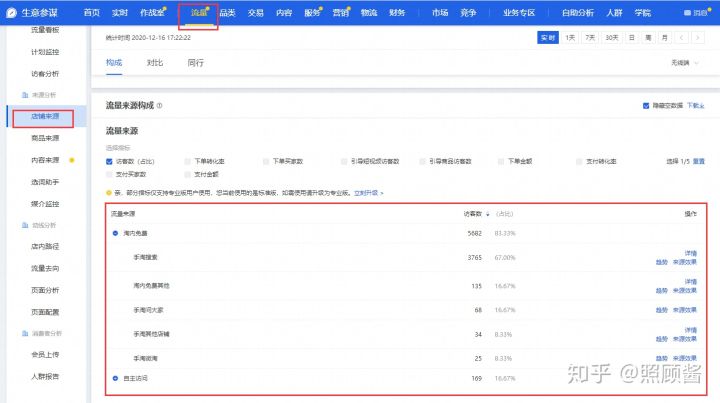Open the 流量 menu
Screen dimensions: 720x403
(199, 13)
